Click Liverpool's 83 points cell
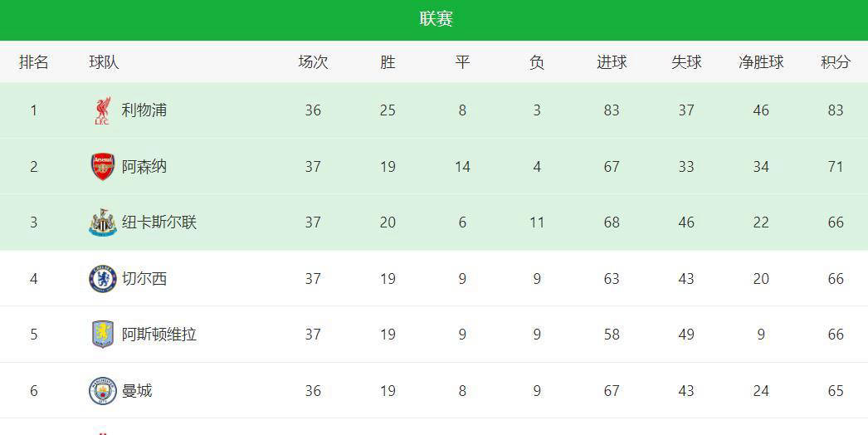 [x=836, y=110]
